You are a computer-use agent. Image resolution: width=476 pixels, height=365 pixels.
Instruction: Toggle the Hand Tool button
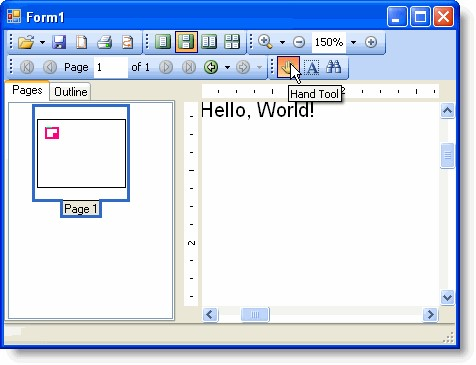288,67
